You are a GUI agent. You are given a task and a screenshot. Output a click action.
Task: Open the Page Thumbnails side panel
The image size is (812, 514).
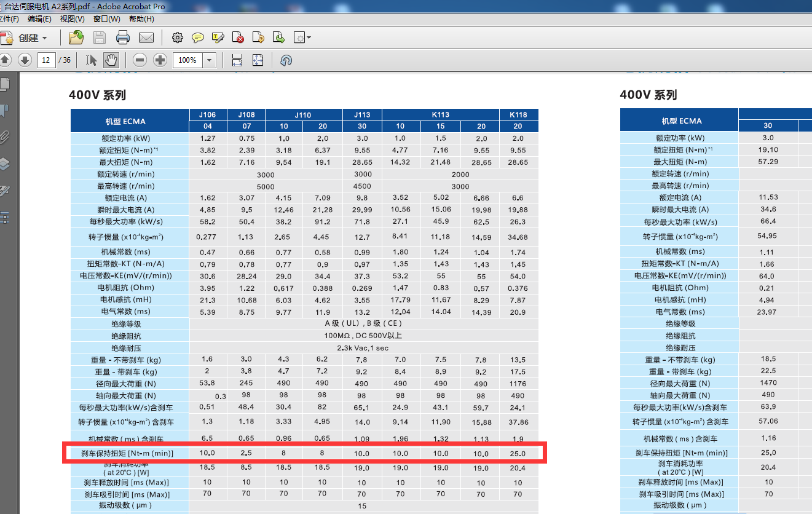pyautogui.click(x=5, y=84)
